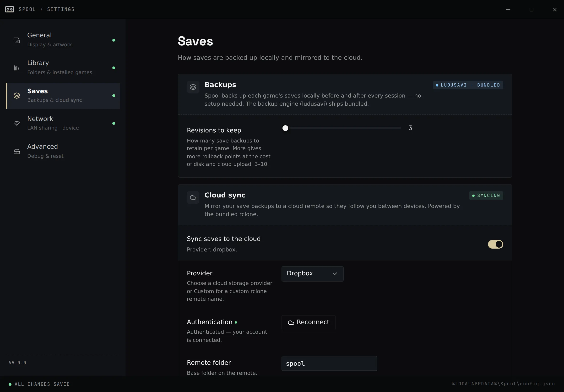The height and width of the screenshot is (392, 564).
Task: Click the Remote folder label
Action: click(x=209, y=363)
